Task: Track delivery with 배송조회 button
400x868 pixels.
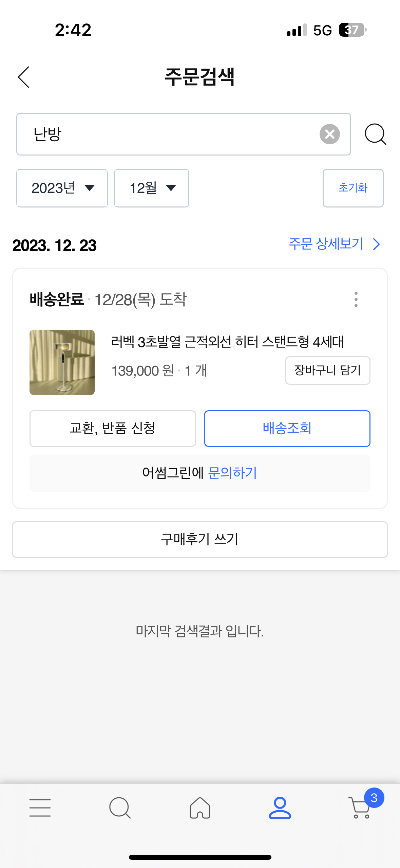Action: pos(287,428)
